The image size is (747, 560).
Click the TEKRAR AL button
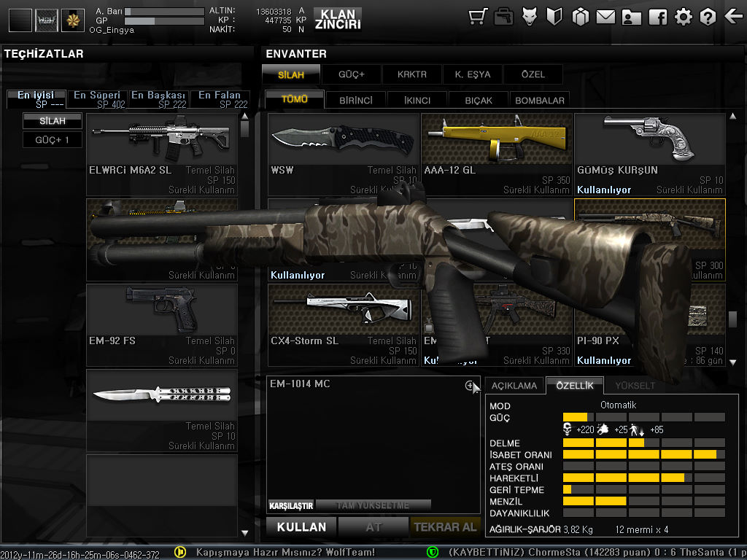[446, 527]
